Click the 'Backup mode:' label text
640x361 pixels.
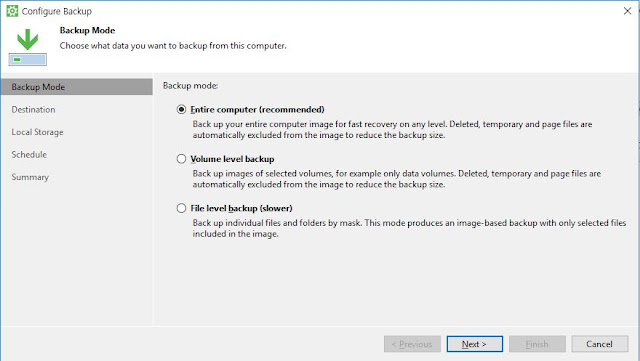coord(191,86)
